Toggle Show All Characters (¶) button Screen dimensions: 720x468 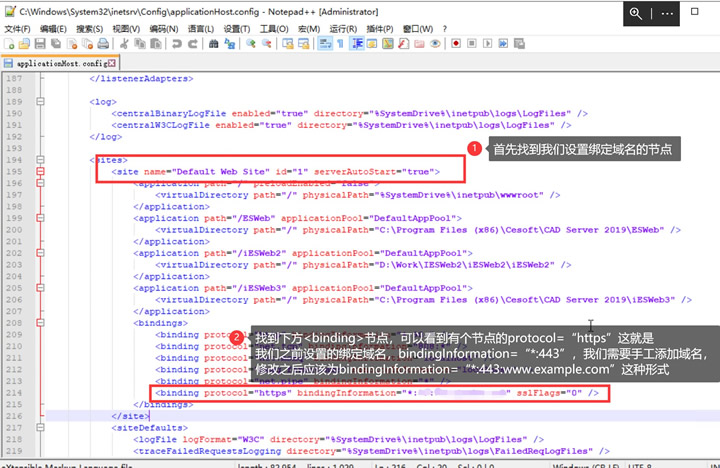[341, 44]
